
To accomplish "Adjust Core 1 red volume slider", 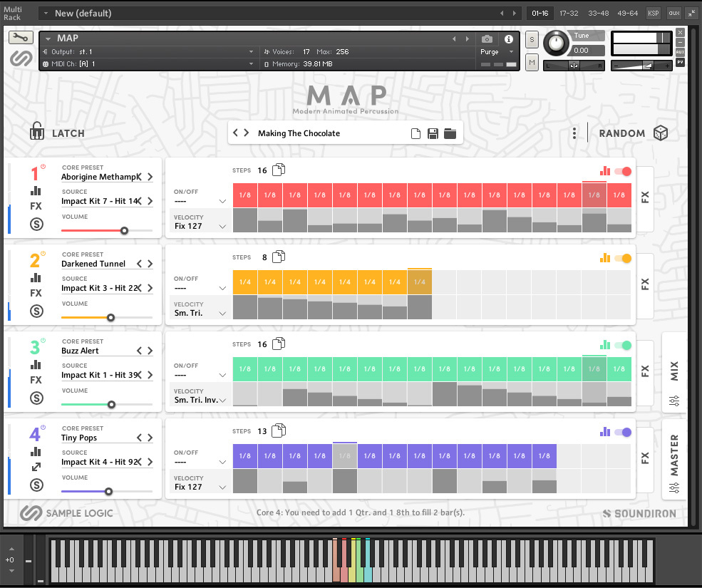I will (x=125, y=230).
